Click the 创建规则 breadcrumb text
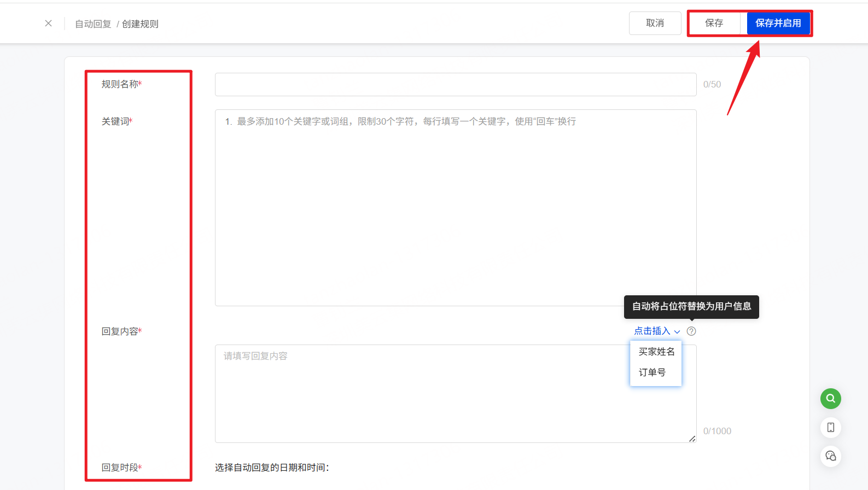Viewport: 868px width, 490px height. pos(140,24)
